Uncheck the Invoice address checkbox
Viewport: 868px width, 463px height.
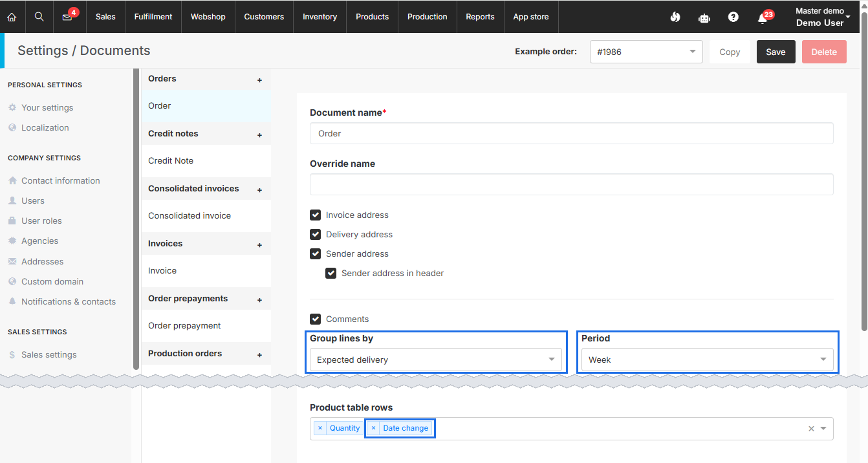pyautogui.click(x=315, y=215)
